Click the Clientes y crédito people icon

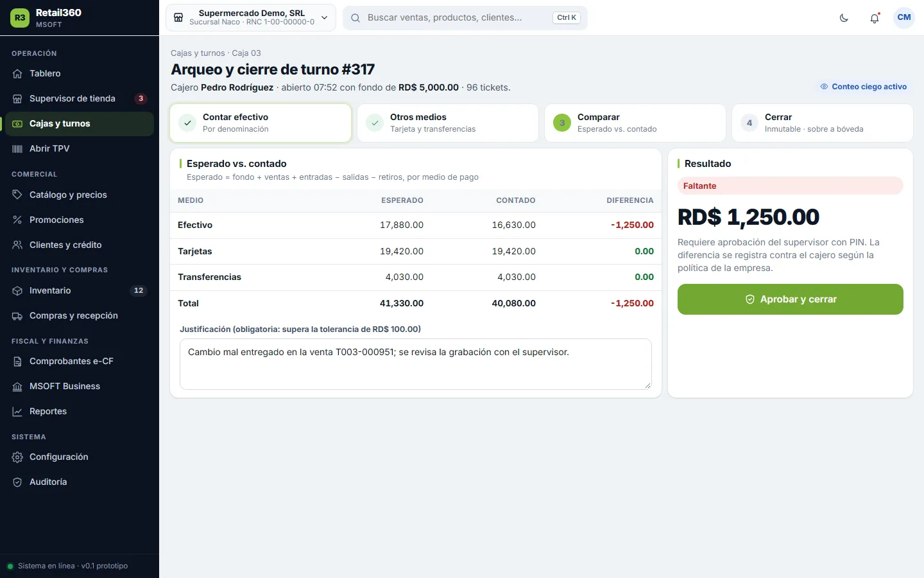pyautogui.click(x=17, y=245)
